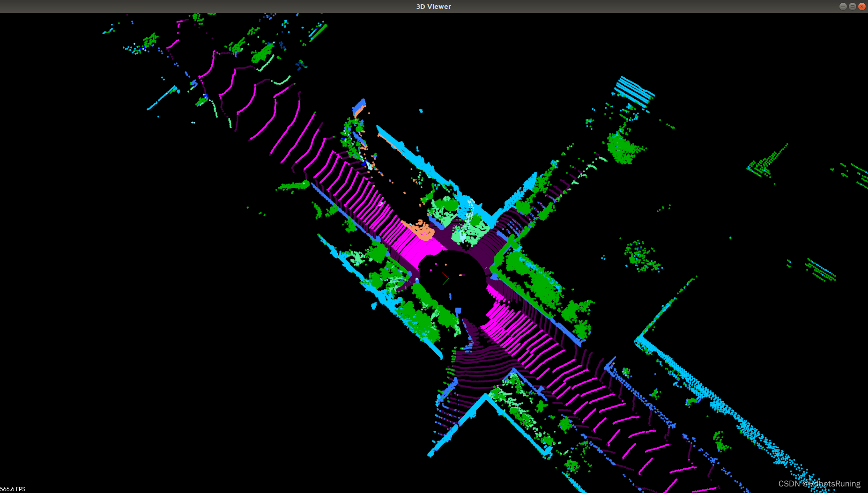Click the 3D Viewer title bar text
The height and width of the screenshot is (493, 868).
433,6
